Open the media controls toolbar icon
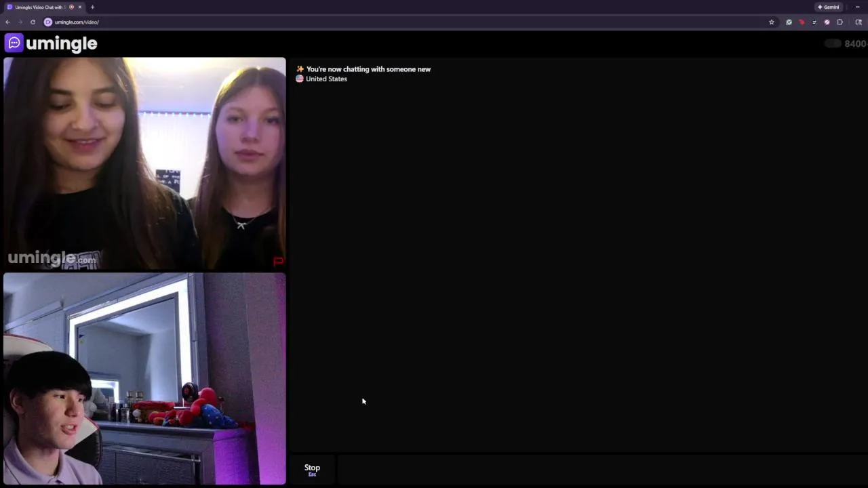Image resolution: width=868 pixels, height=488 pixels. pyautogui.click(x=814, y=22)
